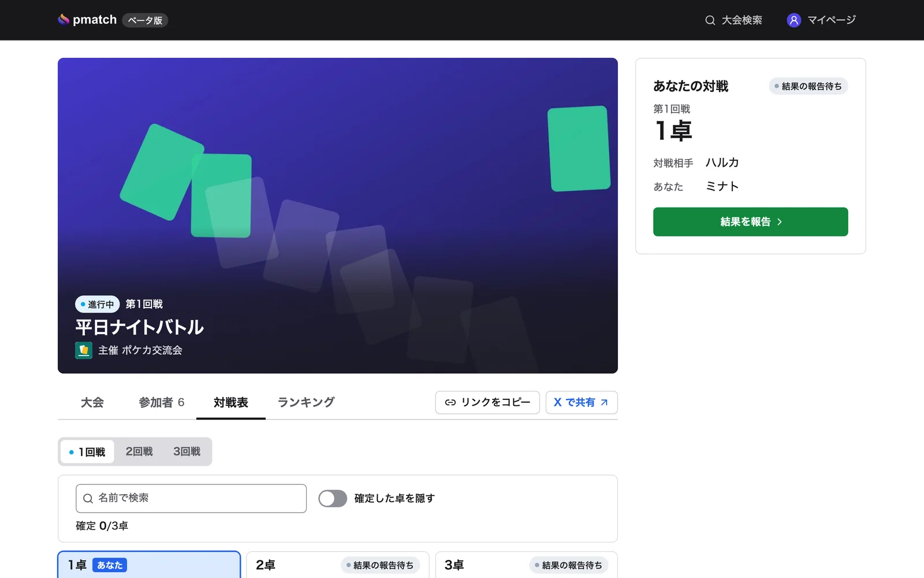Share via X で共有 button
924x578 pixels.
click(x=582, y=402)
